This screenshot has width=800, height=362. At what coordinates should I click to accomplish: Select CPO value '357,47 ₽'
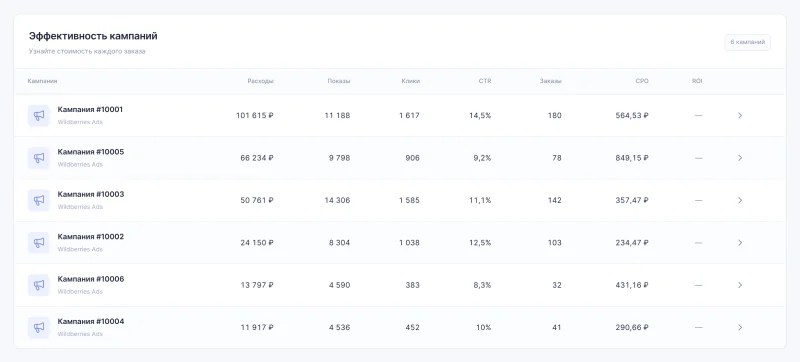[632, 200]
